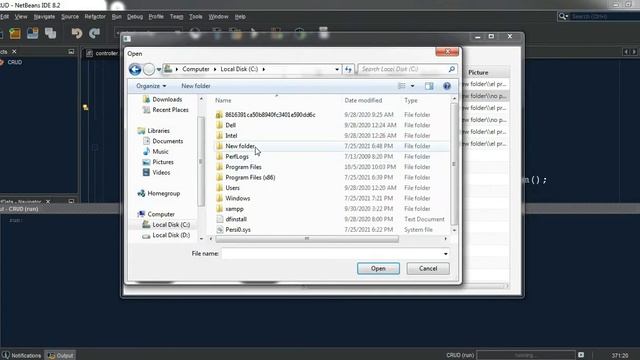The height and width of the screenshot is (360, 640).
Task: Click the Cancel button
Action: (x=428, y=269)
